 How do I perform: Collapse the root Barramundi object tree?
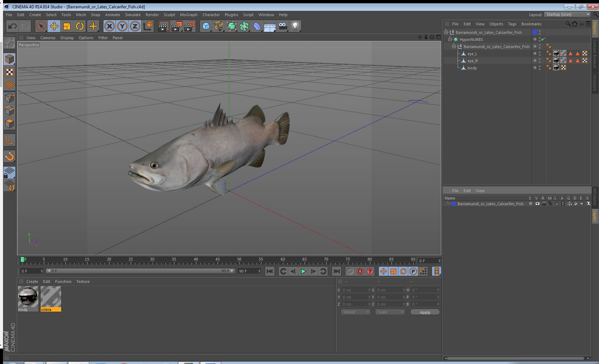446,32
